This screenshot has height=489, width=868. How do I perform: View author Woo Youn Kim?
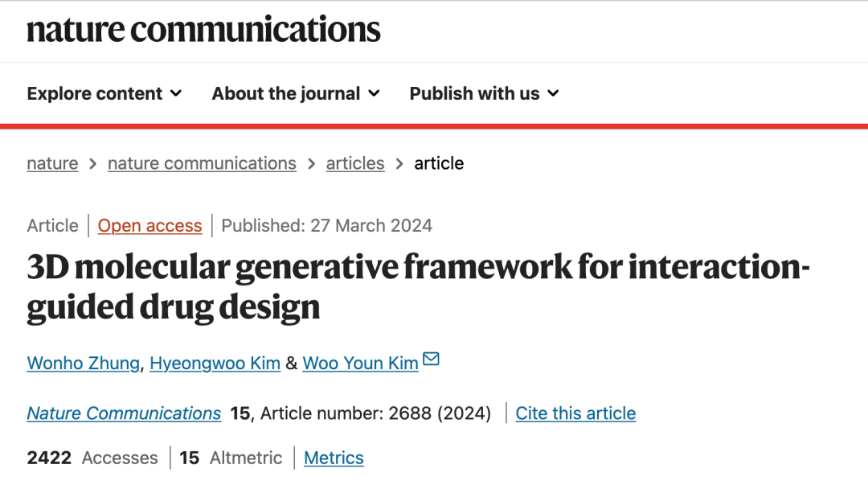tap(360, 364)
